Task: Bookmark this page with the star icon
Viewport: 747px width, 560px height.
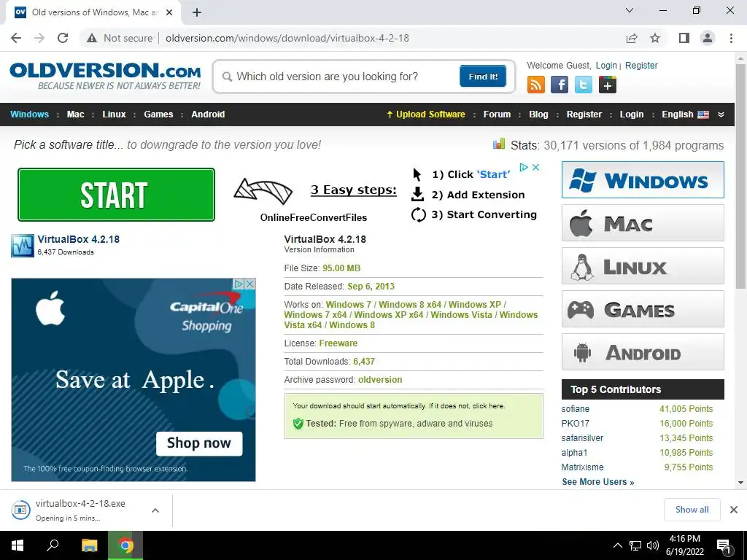Action: coord(655,38)
